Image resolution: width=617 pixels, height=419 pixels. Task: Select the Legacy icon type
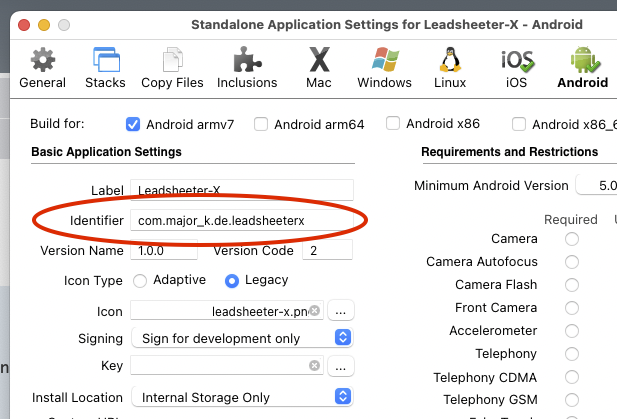[232, 281]
